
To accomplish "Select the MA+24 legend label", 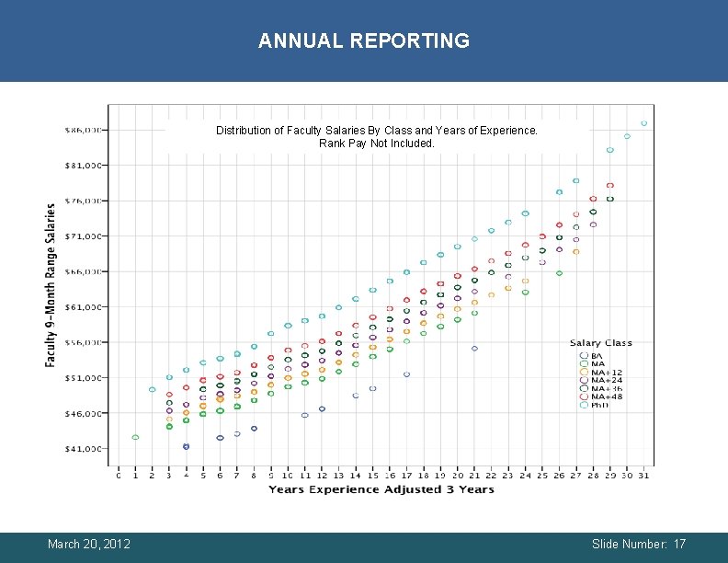I will (x=607, y=380).
